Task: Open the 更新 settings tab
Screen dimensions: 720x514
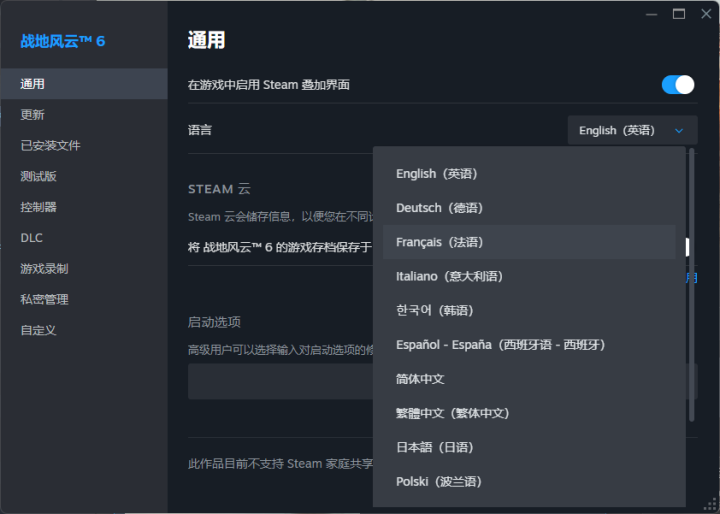Action: tap(32, 115)
